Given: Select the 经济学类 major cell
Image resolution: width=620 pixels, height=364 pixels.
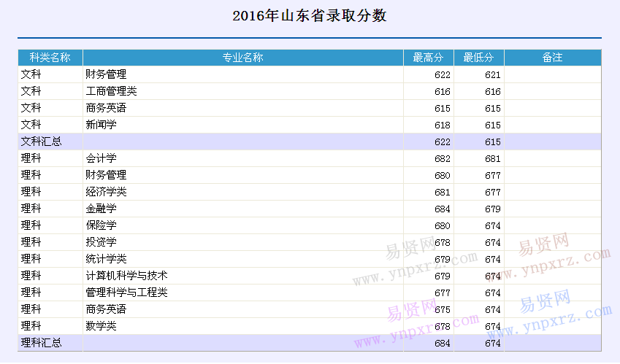Looking at the screenshot, I should coord(106,192).
